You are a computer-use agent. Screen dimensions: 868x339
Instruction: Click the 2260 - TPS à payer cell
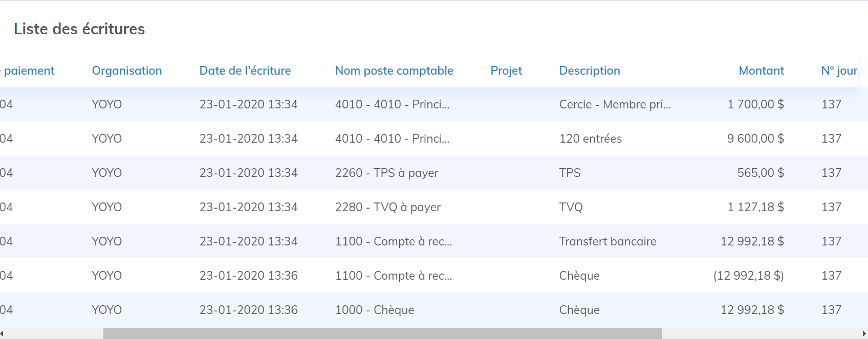[386, 173]
